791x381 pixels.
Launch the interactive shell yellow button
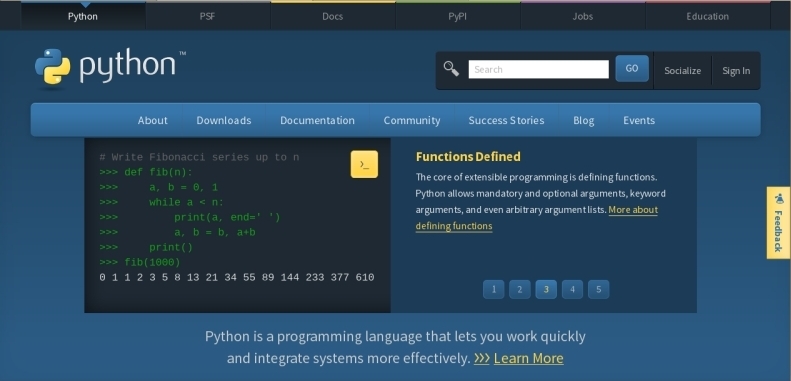click(x=364, y=164)
